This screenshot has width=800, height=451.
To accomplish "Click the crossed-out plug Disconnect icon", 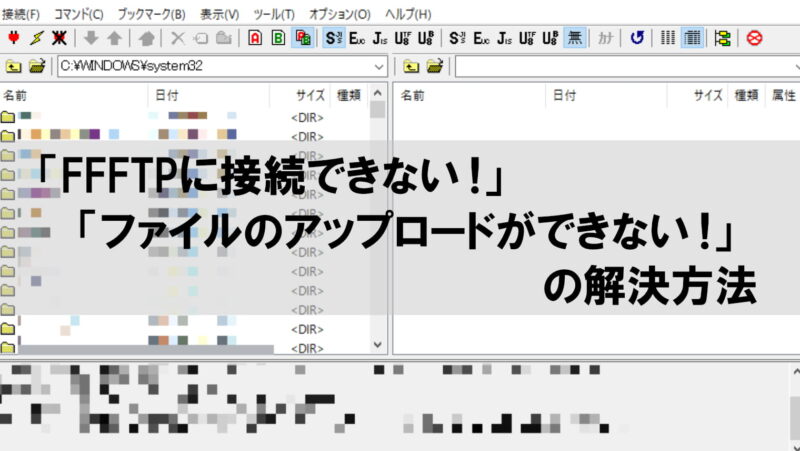I will tap(59, 38).
